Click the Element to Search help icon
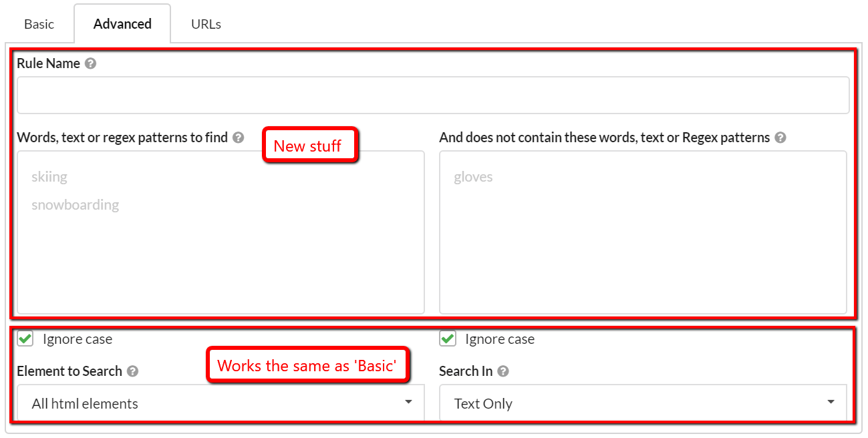The width and height of the screenshot is (868, 438). pos(132,371)
